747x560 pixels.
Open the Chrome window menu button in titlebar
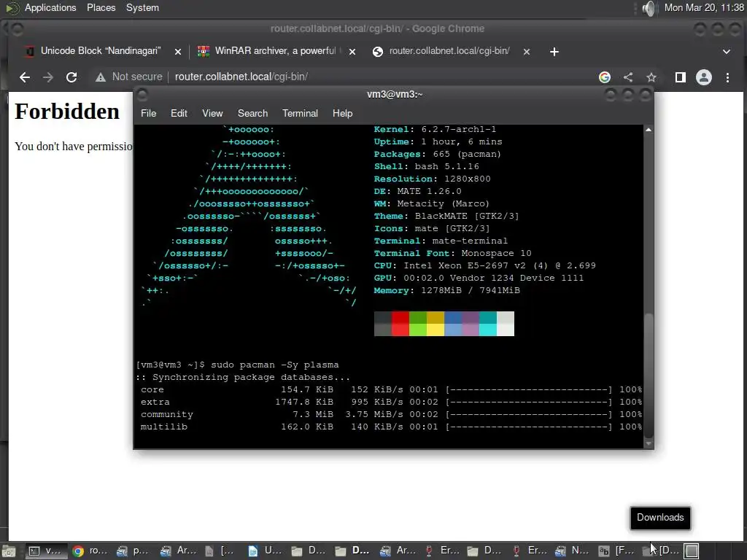click(x=16, y=29)
